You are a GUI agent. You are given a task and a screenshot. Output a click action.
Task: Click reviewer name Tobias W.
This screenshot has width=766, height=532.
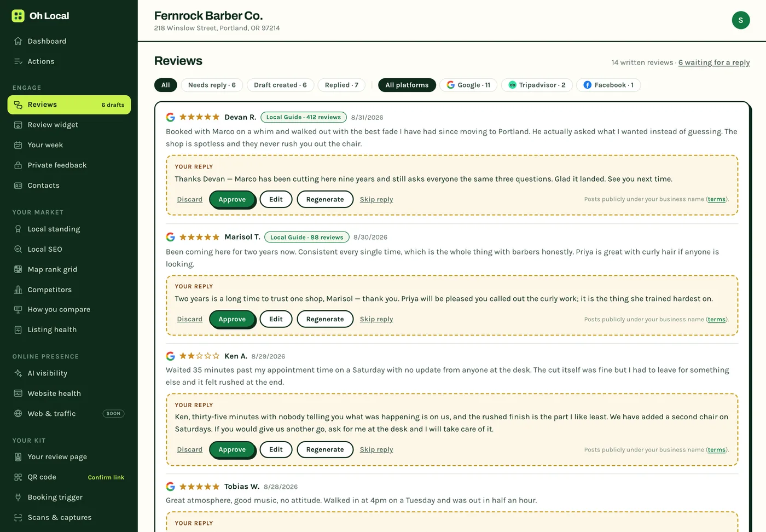[242, 487]
